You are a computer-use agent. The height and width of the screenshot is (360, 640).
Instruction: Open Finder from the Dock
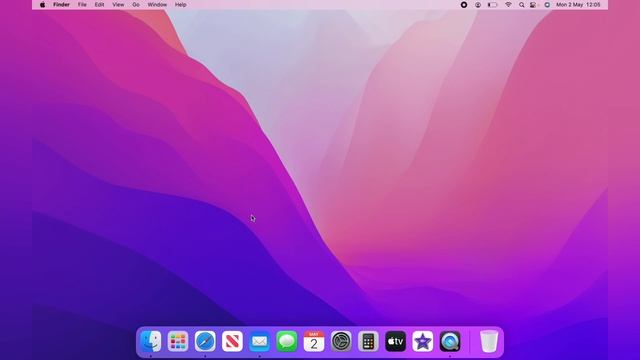coord(151,341)
